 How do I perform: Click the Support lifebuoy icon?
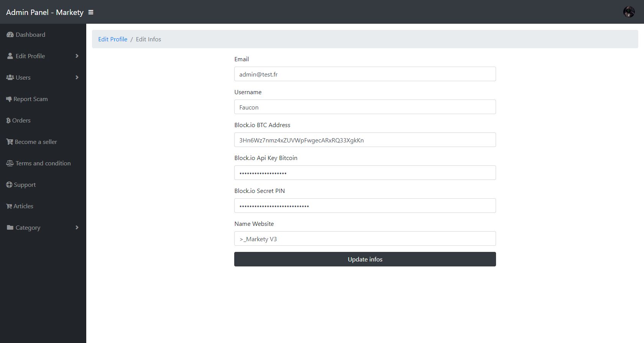point(9,185)
